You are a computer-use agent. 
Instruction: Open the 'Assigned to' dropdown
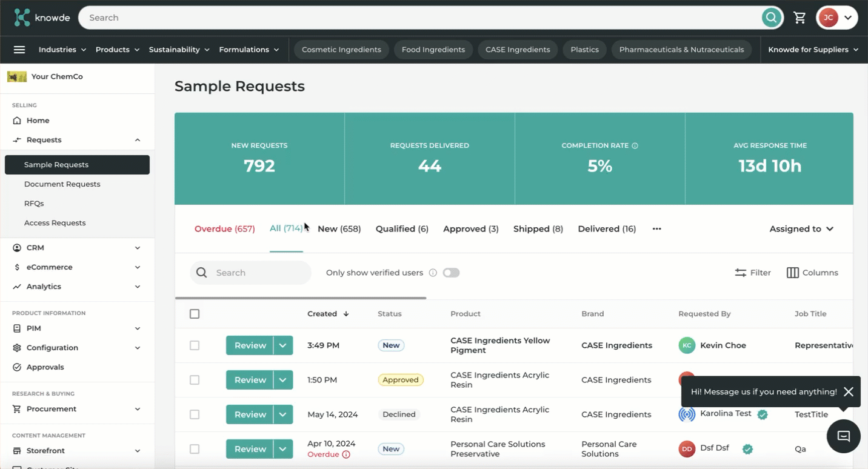[801, 229]
